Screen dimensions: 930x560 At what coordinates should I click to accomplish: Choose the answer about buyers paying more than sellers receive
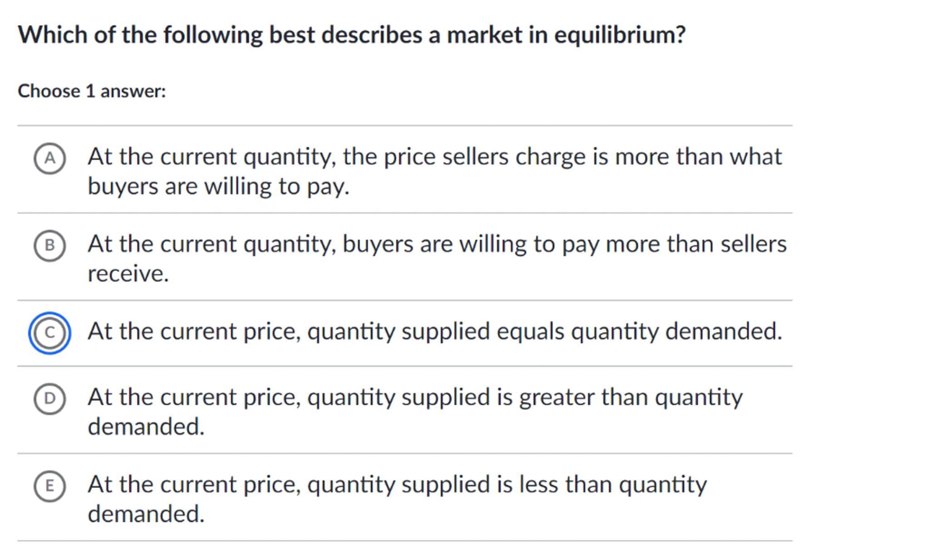[x=436, y=244]
